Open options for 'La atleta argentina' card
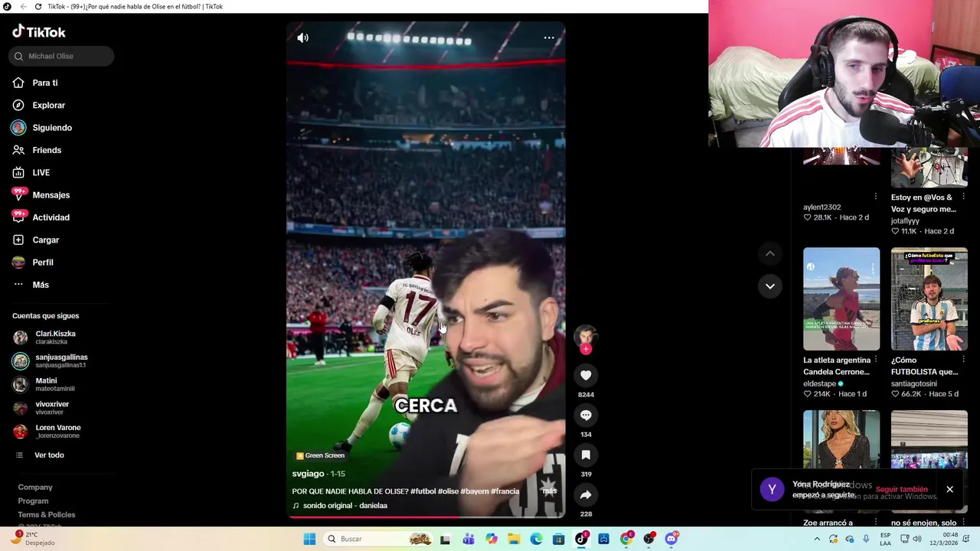 tap(876, 359)
